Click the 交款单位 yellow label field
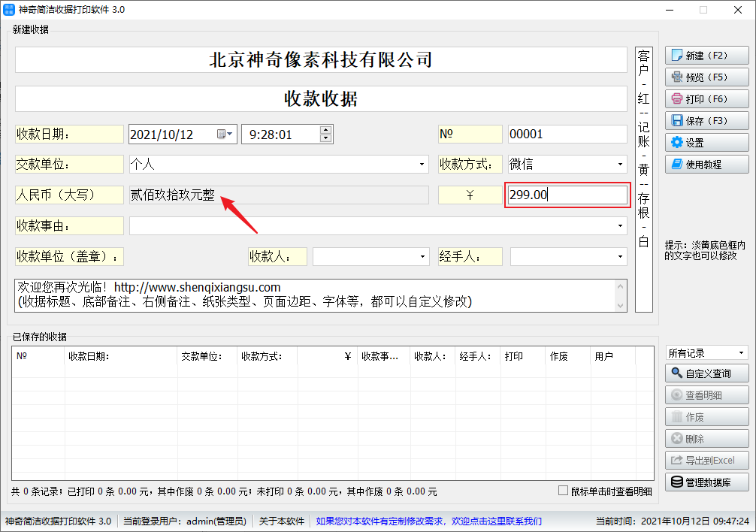 coord(69,165)
